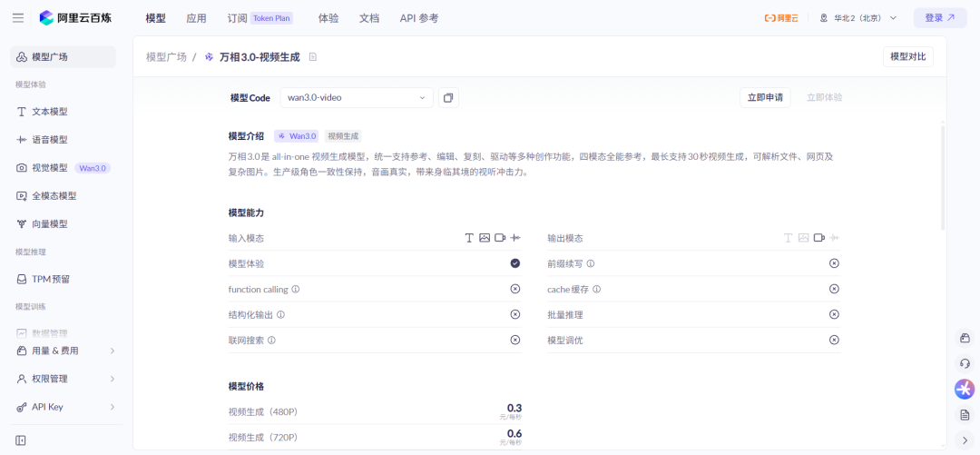This screenshot has width=980, height=455.
Task: Click the video output modality icon
Action: point(818,238)
